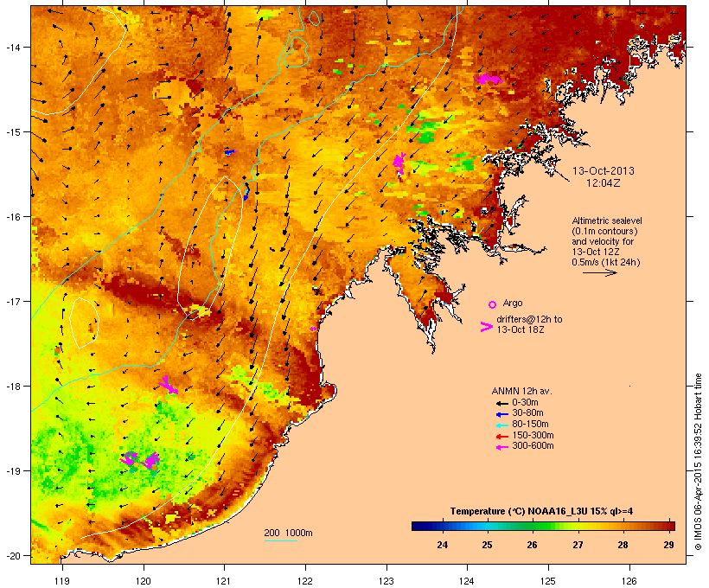Click the colorbar value 28
Image resolution: width=709 pixels, height=588 pixels.
623,545
